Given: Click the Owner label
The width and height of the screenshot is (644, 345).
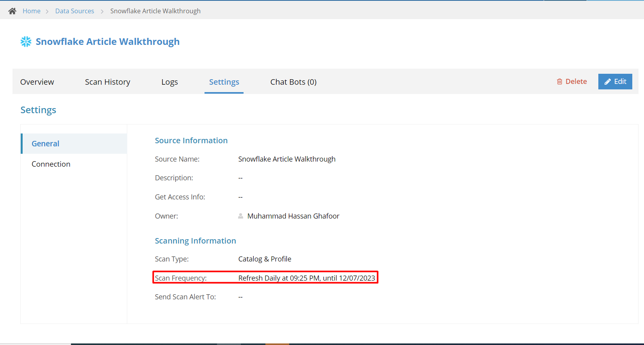Looking at the screenshot, I should pos(167,216).
